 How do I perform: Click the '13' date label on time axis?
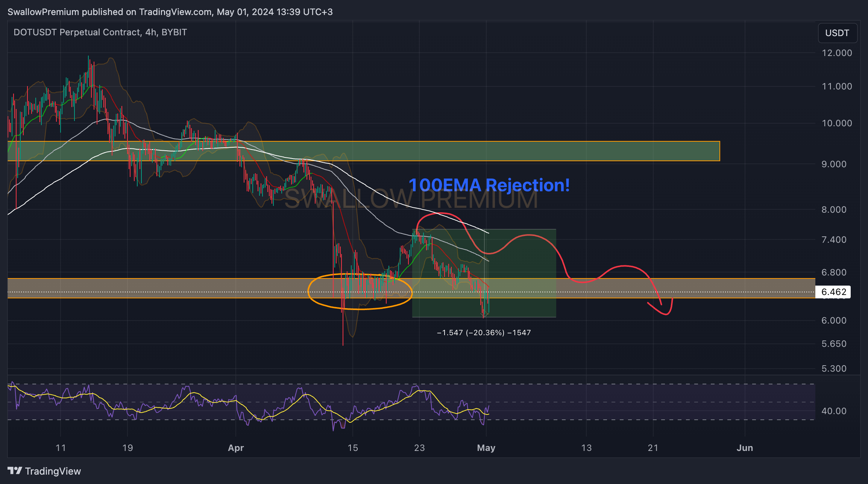(586, 448)
